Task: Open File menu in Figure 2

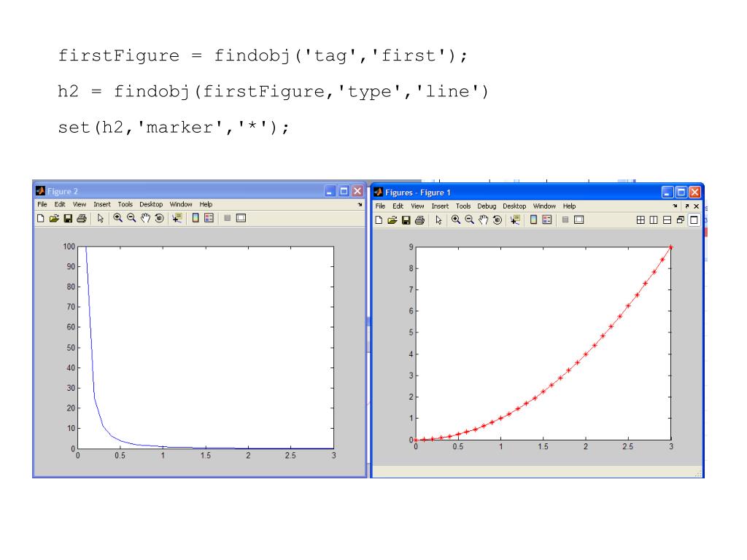Action: [42, 204]
